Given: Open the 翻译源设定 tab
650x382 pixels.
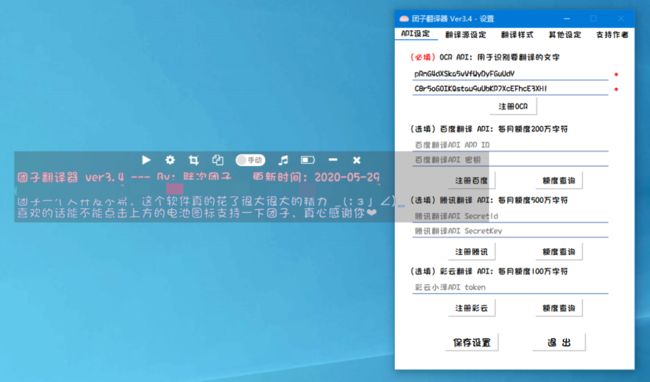Looking at the screenshot, I should point(466,35).
